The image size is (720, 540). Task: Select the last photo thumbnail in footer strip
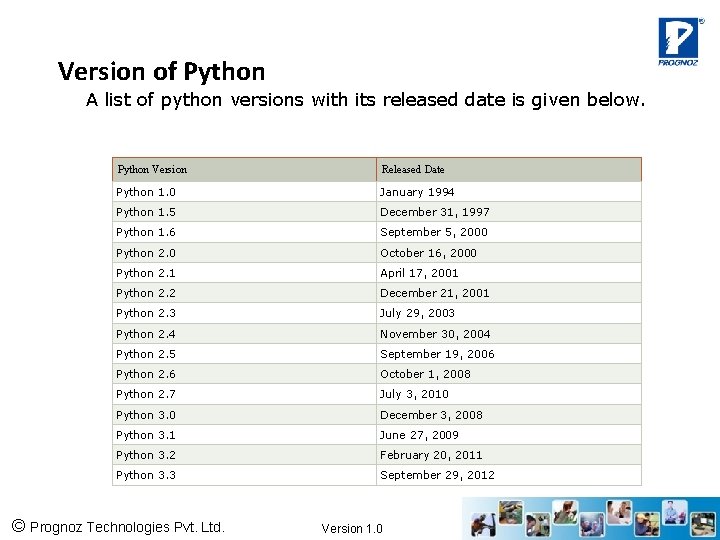point(703,522)
